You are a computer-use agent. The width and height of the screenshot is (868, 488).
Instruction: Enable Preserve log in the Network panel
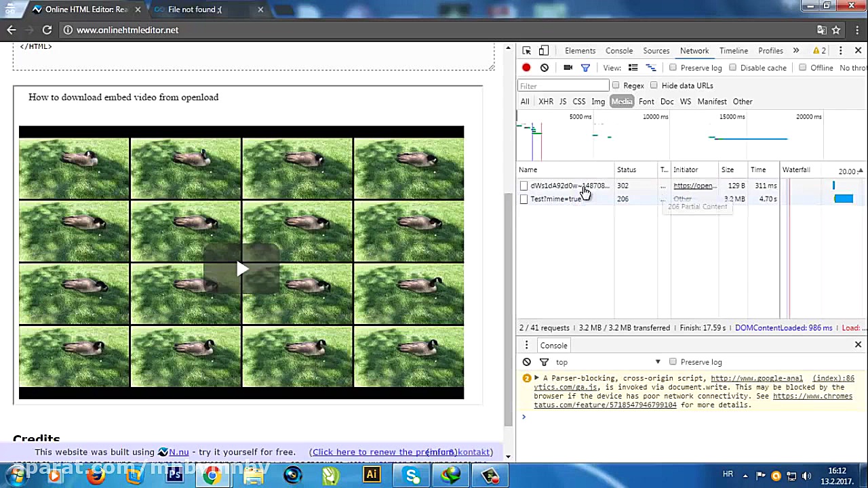coord(673,67)
